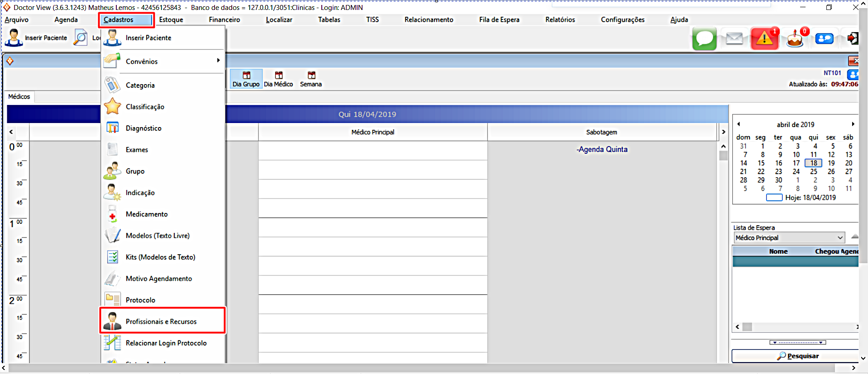Click the agenda vertical scrollbar thumb
868x374 pixels.
click(x=723, y=156)
